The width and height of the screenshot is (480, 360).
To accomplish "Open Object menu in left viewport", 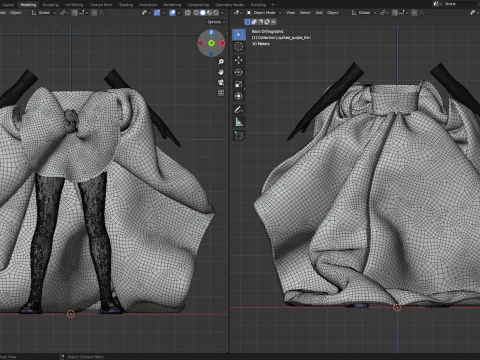I will pos(16,13).
